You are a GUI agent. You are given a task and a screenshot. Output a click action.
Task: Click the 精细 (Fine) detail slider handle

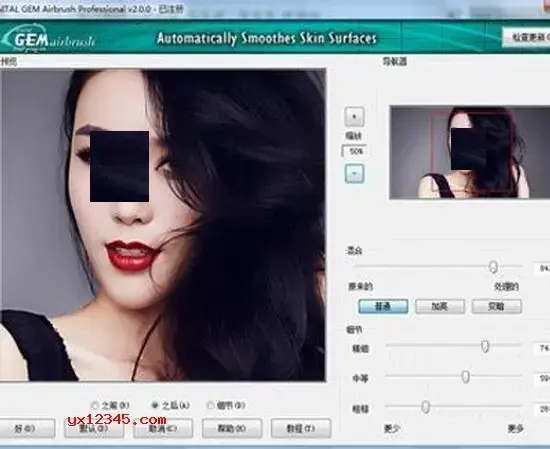485,347
